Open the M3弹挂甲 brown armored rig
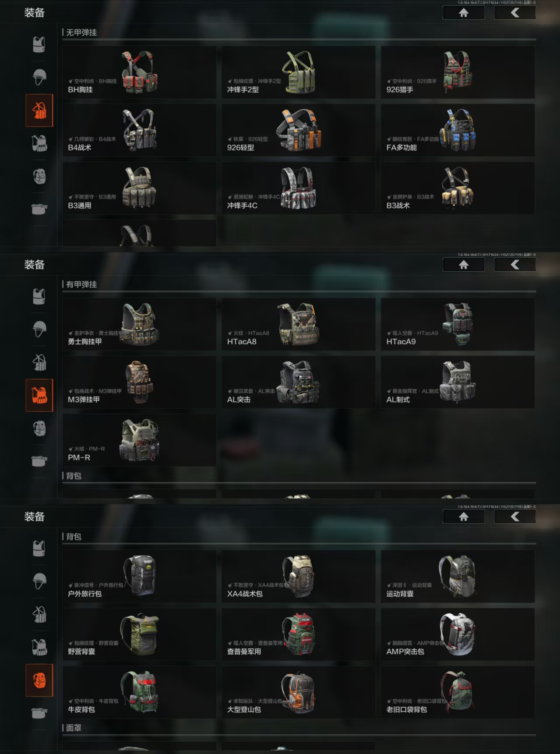The width and height of the screenshot is (560, 754). 139,382
